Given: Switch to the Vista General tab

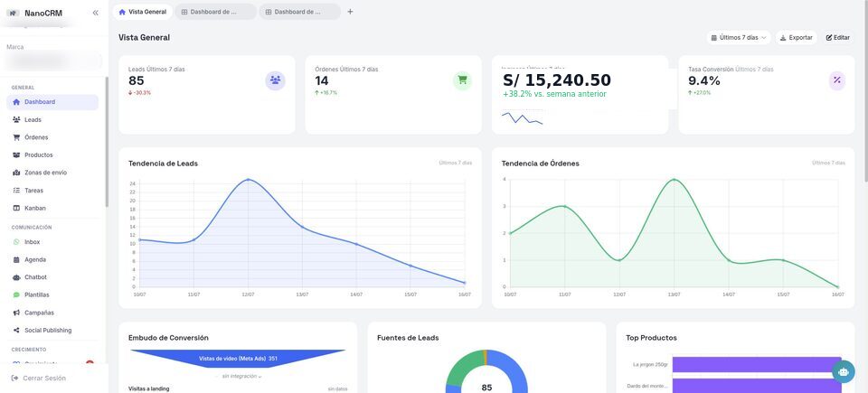Looking at the screenshot, I should 143,12.
